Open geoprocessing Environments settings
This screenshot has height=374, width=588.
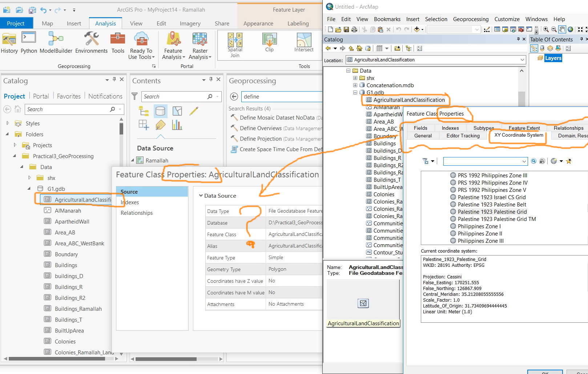(x=91, y=43)
